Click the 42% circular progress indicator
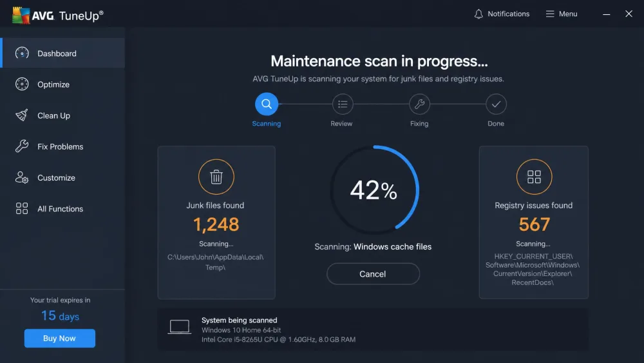The height and width of the screenshot is (363, 644). click(374, 190)
